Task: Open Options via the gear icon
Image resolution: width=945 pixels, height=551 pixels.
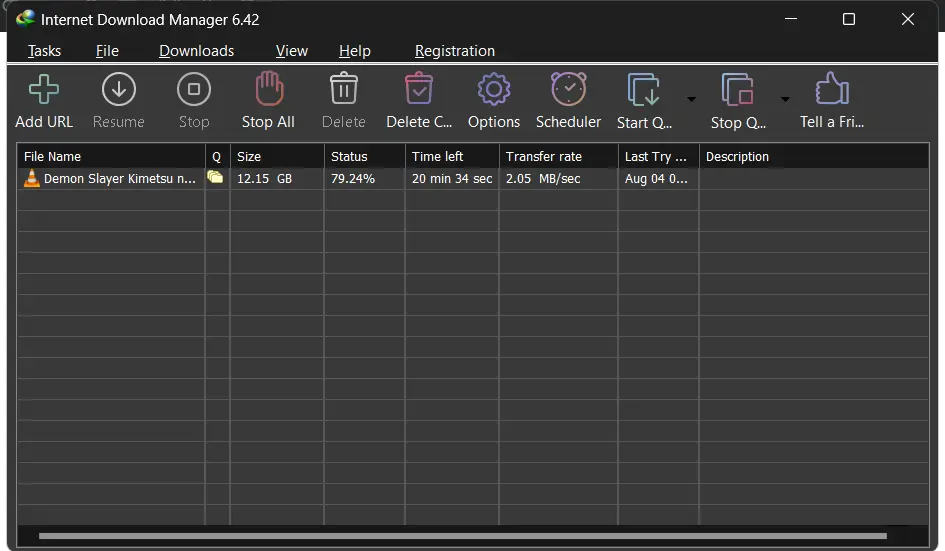Action: (494, 90)
